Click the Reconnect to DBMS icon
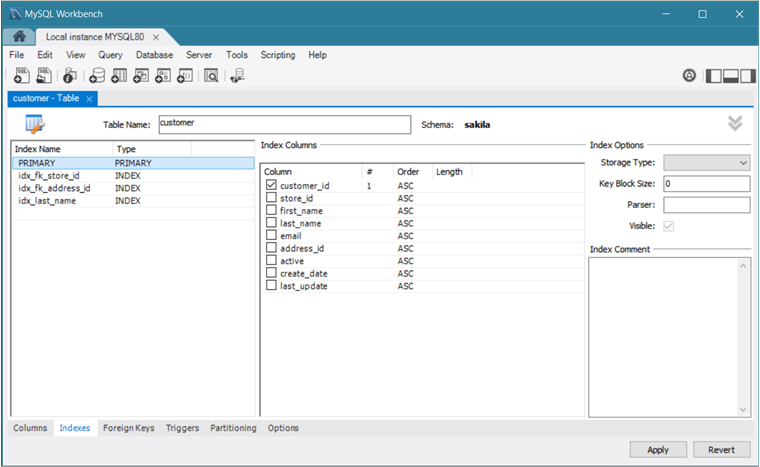This screenshot has height=467, width=760. [x=237, y=75]
